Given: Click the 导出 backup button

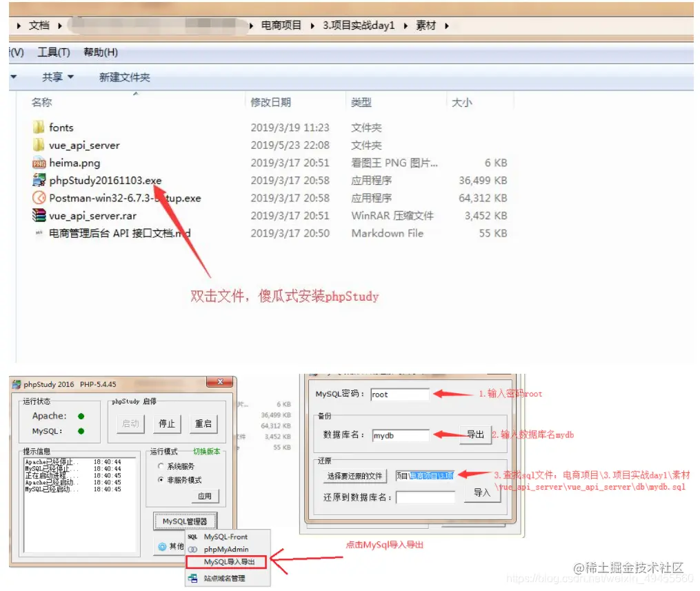Looking at the screenshot, I should point(475,434).
